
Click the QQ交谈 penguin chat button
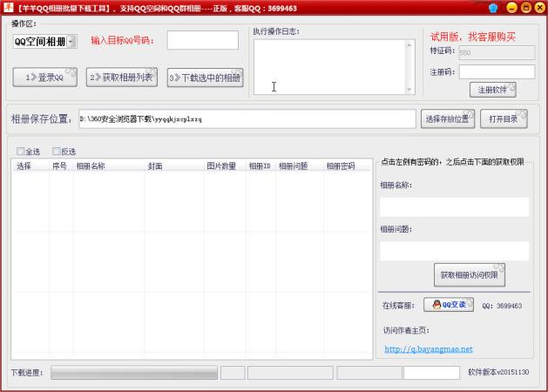(x=448, y=305)
